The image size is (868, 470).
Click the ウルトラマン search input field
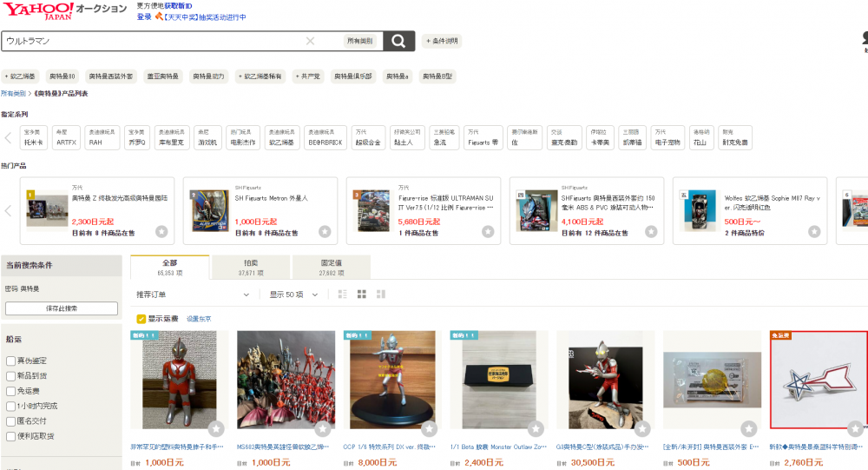pos(155,41)
